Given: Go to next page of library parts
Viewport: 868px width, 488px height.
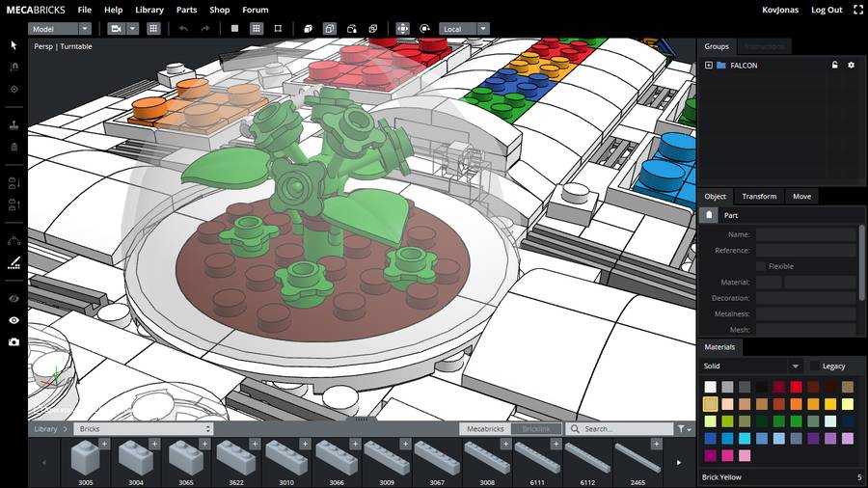Looking at the screenshot, I should 679,463.
